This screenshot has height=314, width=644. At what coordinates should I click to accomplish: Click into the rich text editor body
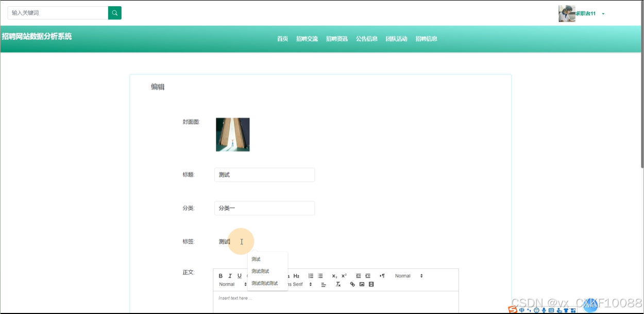pyautogui.click(x=335, y=302)
